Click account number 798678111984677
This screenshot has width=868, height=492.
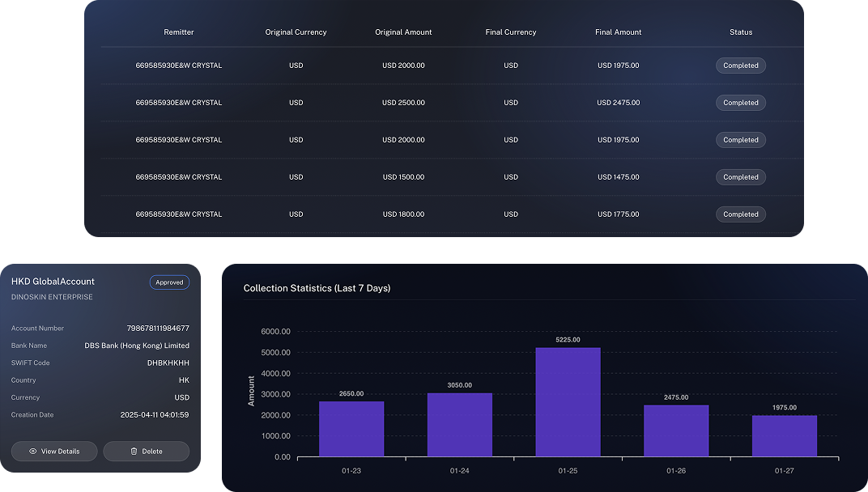(x=158, y=329)
